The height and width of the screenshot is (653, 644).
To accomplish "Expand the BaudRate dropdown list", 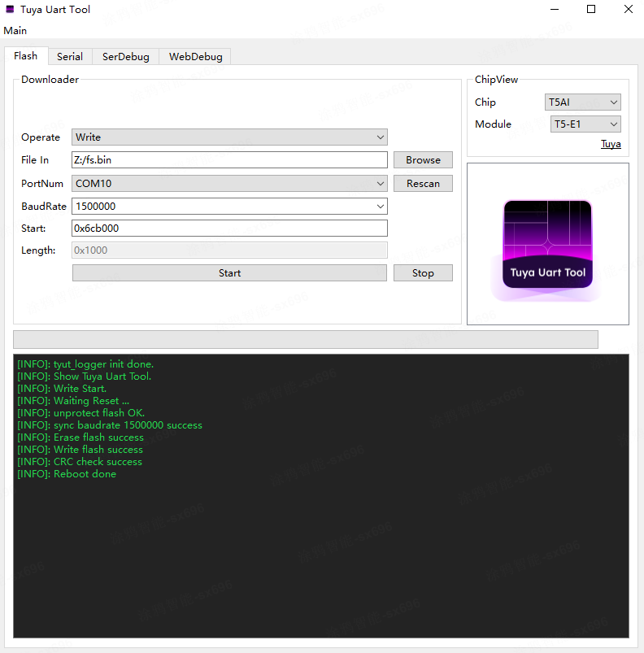I will click(x=229, y=207).
